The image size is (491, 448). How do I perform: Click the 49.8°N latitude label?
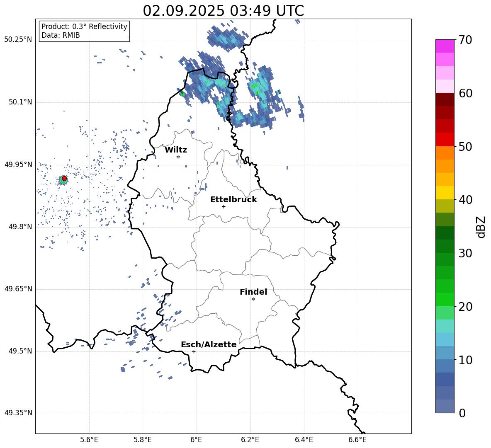coord(20,227)
